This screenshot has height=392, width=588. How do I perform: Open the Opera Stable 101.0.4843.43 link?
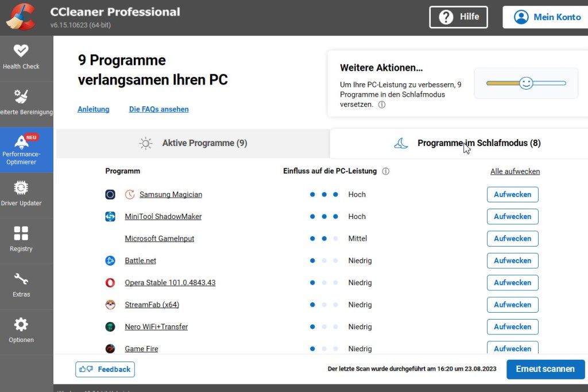click(170, 283)
